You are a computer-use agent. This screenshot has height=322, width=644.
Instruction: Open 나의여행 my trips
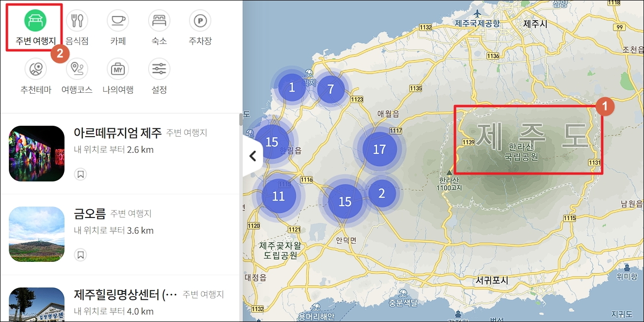(x=118, y=69)
